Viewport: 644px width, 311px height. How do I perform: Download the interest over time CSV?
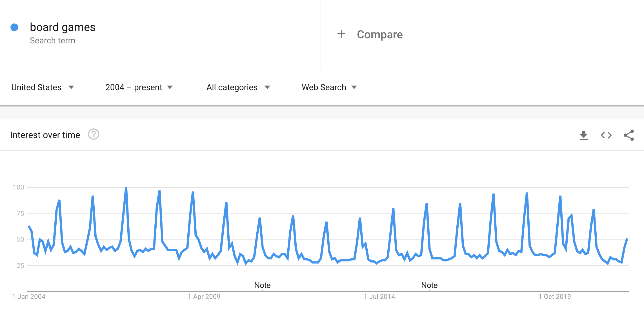pos(583,135)
